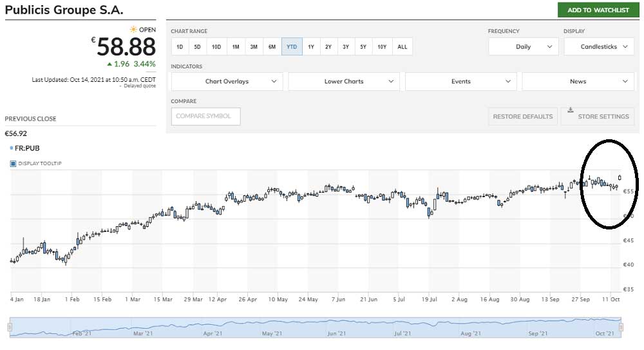Click the FR:PUB symbol label
The width and height of the screenshot is (644, 350).
pyautogui.click(x=27, y=148)
